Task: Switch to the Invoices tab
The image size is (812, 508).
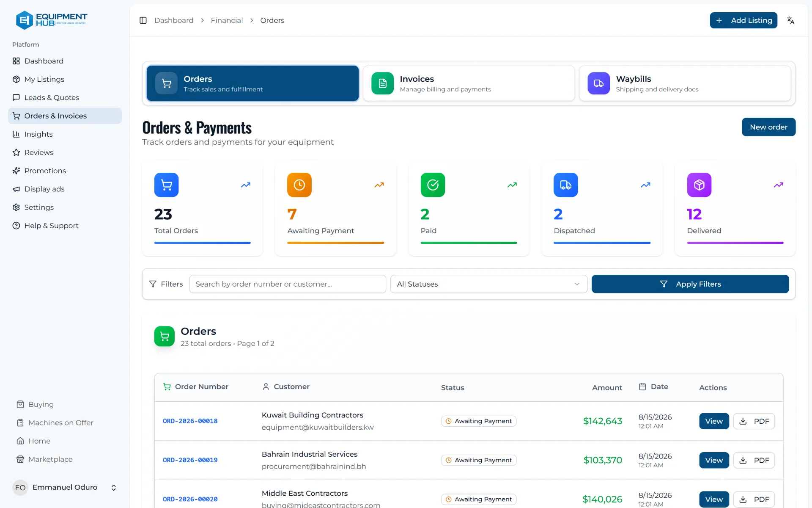Action: (x=469, y=83)
